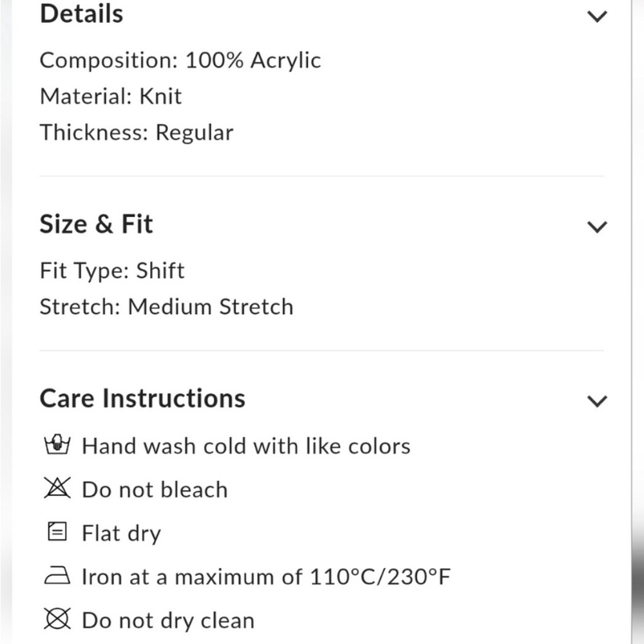
Task: Click the Thickness: Regular line
Action: pos(137,133)
